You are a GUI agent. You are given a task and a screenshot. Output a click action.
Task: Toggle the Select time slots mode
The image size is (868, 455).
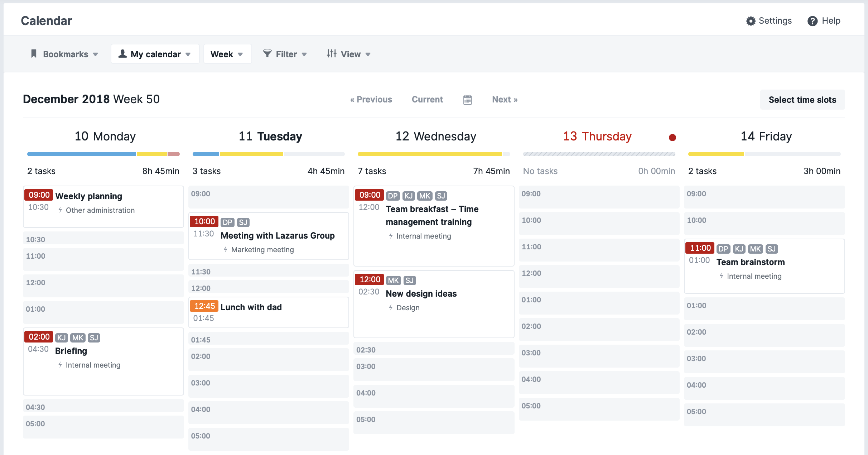(x=801, y=99)
